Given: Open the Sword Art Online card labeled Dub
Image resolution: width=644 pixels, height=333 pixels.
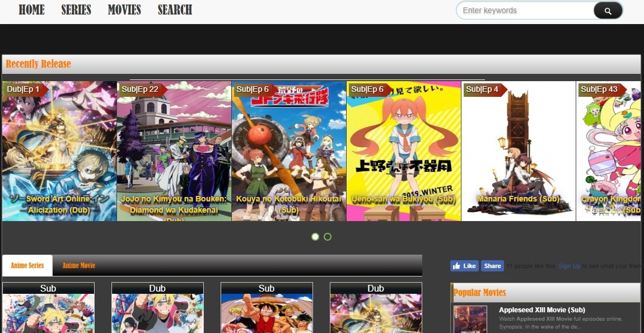Looking at the screenshot, I should pyautogui.click(x=376, y=308).
